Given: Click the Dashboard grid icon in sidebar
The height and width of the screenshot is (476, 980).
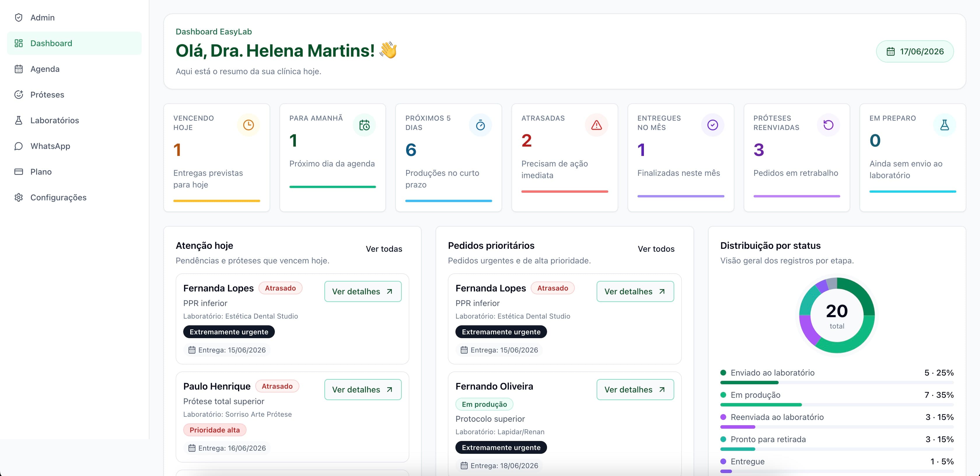Looking at the screenshot, I should point(19,43).
